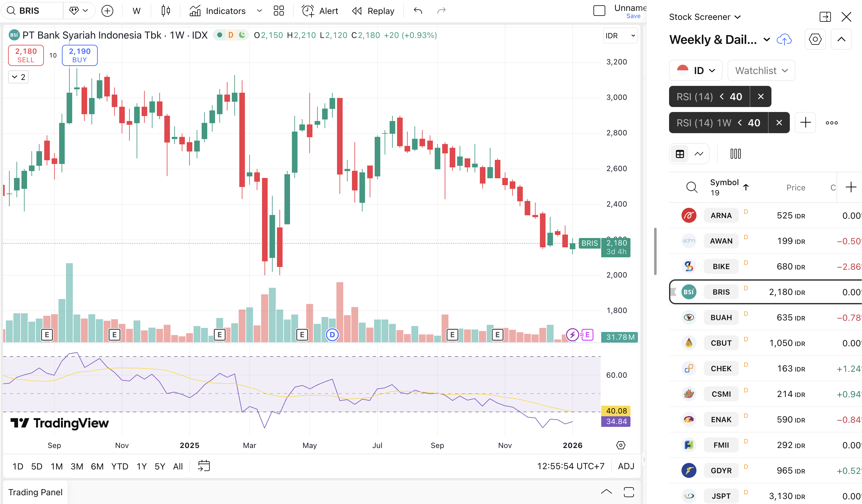Click the 2,190 BUY button
The image size is (862, 504).
point(80,55)
